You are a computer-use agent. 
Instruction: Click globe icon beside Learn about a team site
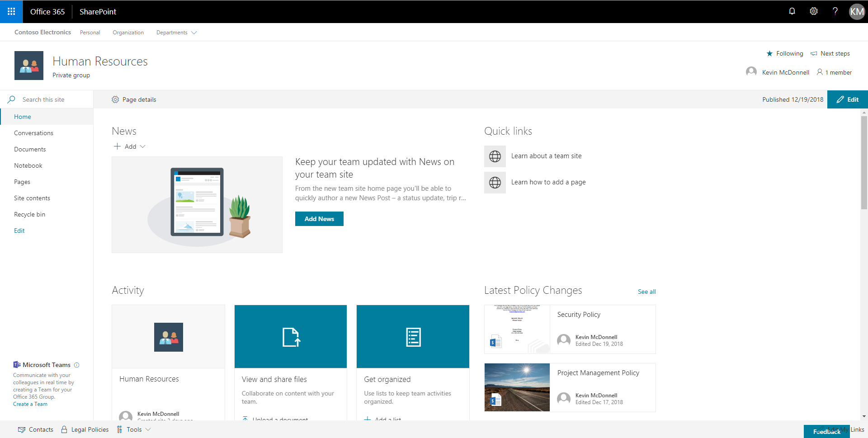495,156
